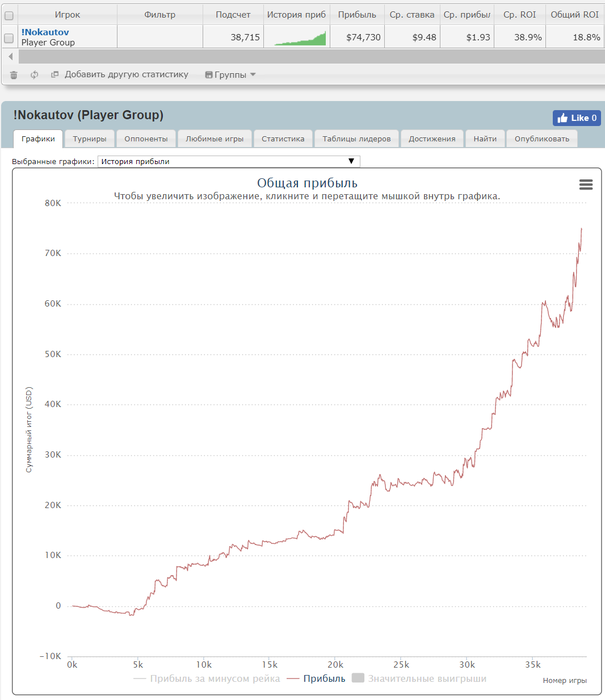Sort by the Прибыль column header
Viewport: 605px width, 700px height.
(x=357, y=15)
